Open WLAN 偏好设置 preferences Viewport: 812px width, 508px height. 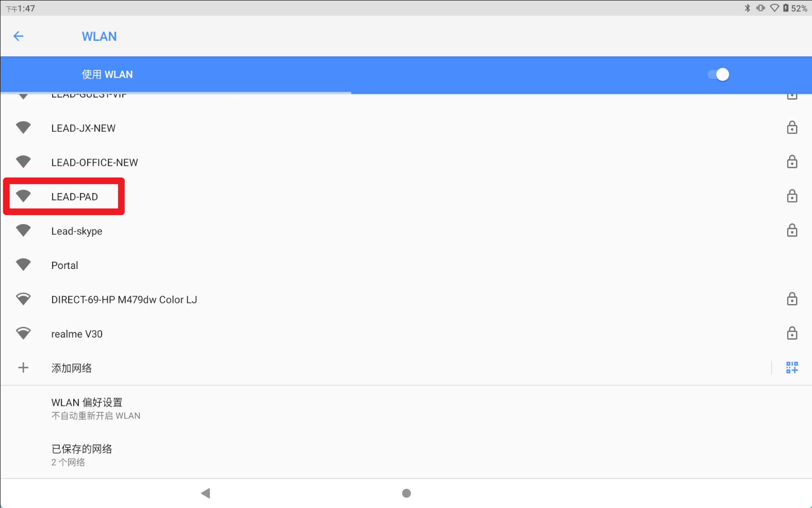pos(87,408)
